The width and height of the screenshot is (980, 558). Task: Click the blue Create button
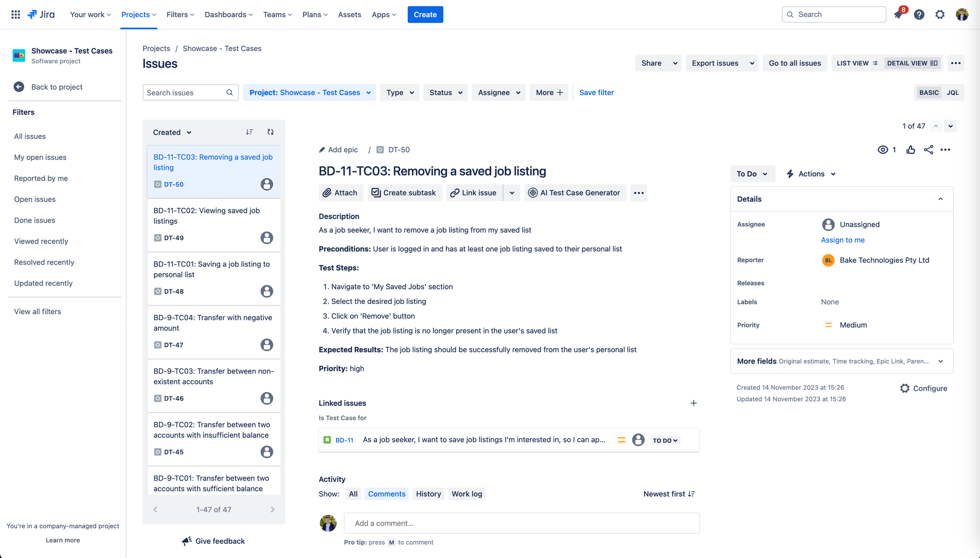point(425,15)
